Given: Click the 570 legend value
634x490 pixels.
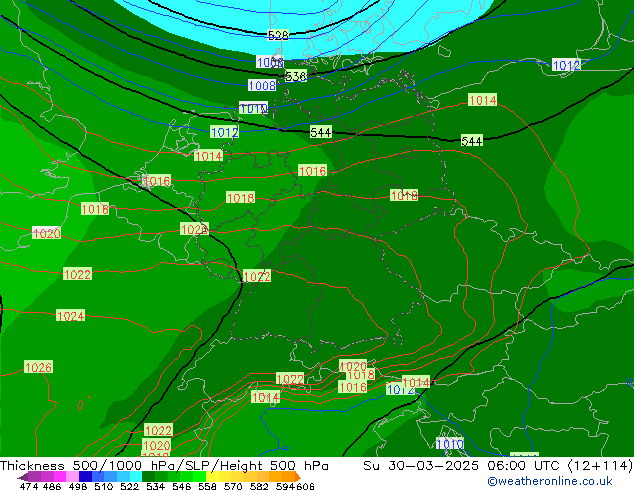Looking at the screenshot, I should 233,486.
